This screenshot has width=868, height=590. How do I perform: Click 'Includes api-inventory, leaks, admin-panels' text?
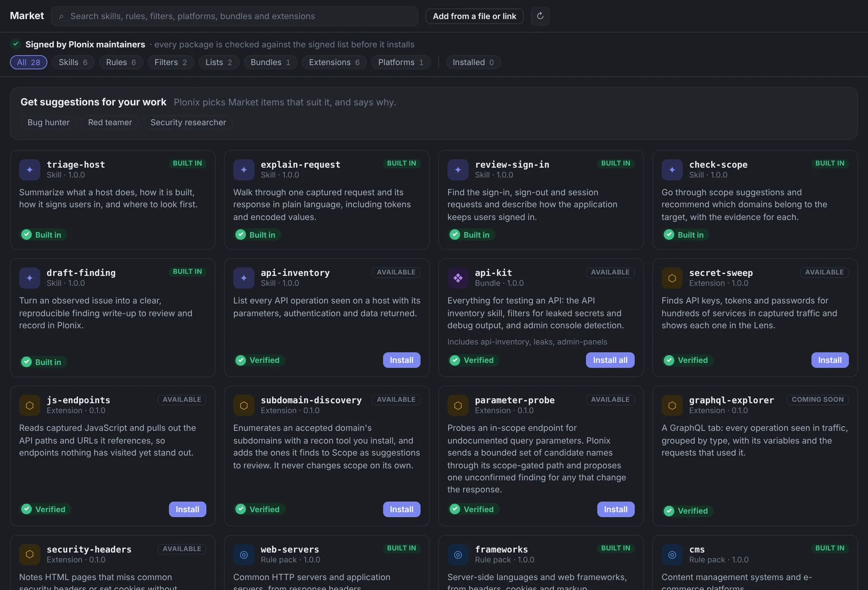527,342
